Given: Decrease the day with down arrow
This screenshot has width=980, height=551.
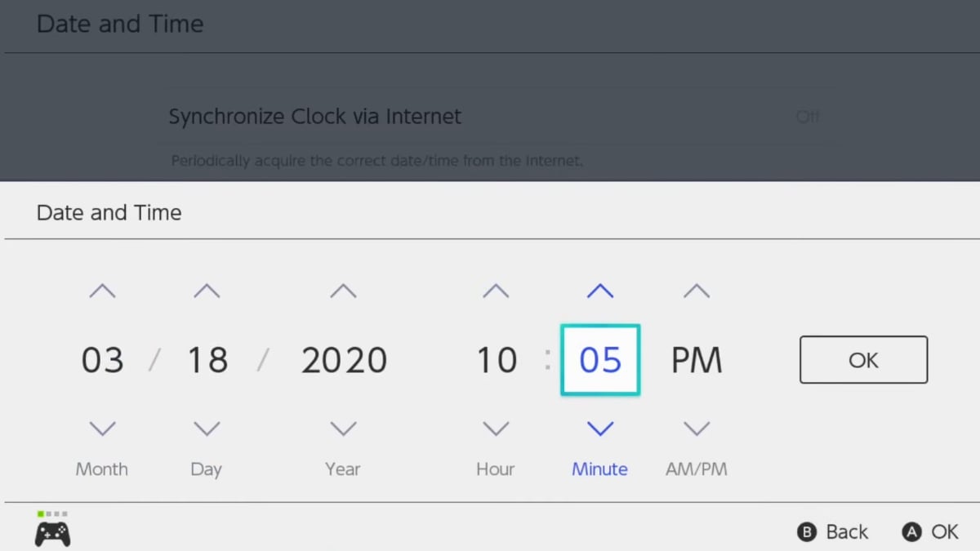Looking at the screenshot, I should [x=207, y=429].
